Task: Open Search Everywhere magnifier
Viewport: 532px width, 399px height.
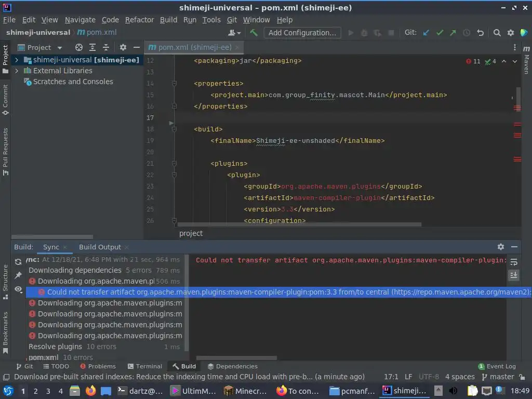Action: point(497,33)
